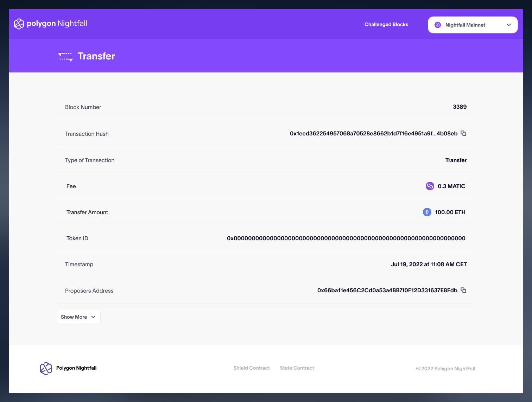
Task: Select the 0.3 MATIC fee value
Action: pos(451,186)
